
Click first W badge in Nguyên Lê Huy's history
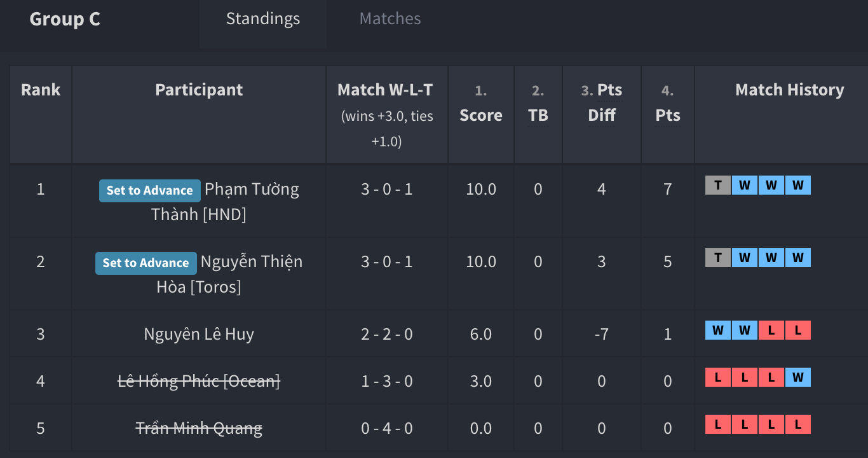[x=718, y=330]
